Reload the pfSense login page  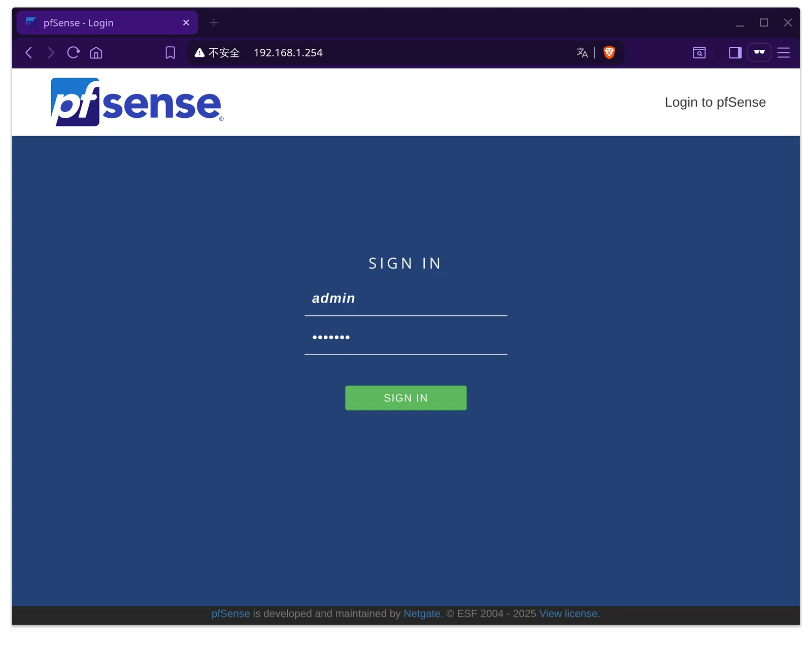73,53
